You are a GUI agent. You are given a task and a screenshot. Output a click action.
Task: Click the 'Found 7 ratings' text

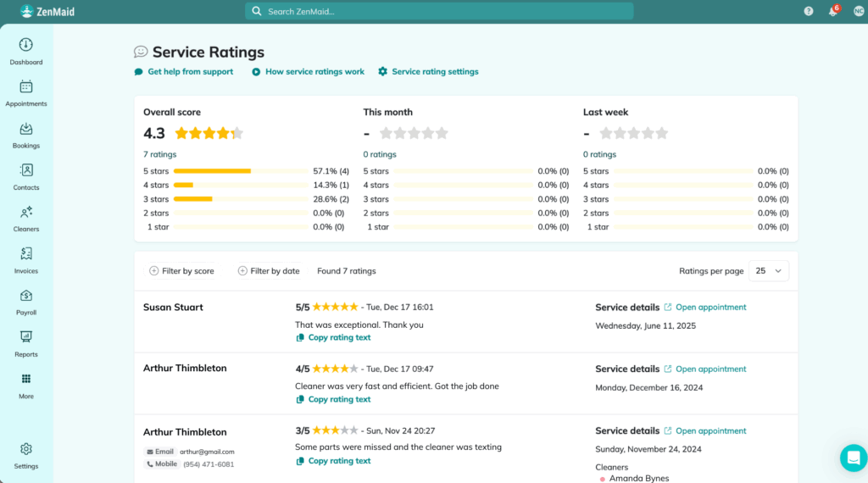[x=347, y=271]
